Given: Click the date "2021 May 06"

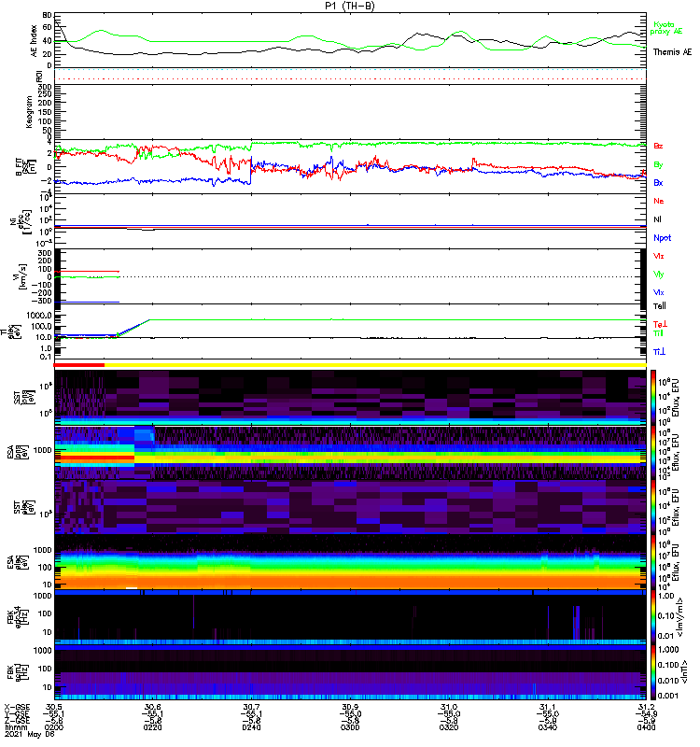Looking at the screenshot, I should [29, 735].
